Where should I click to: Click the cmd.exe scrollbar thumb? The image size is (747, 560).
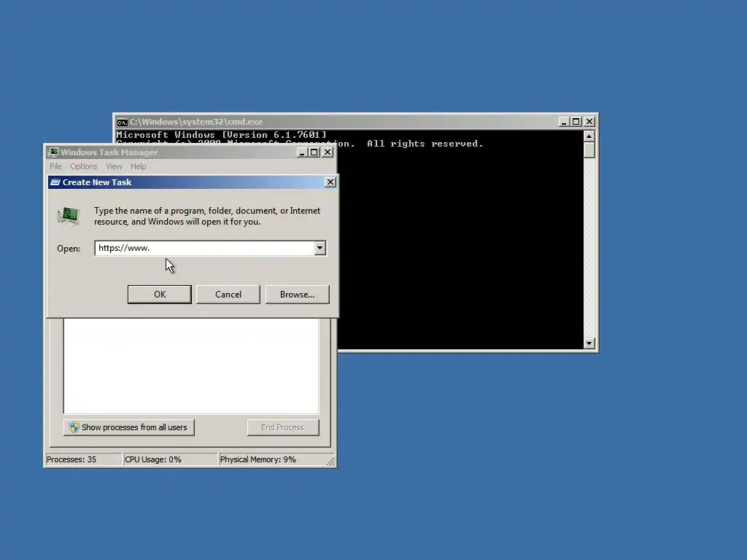[x=589, y=150]
